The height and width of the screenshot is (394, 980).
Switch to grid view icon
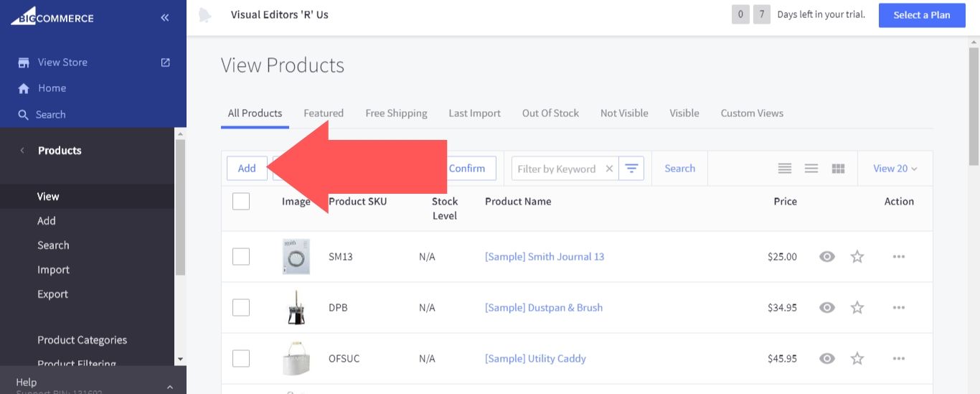[838, 169]
